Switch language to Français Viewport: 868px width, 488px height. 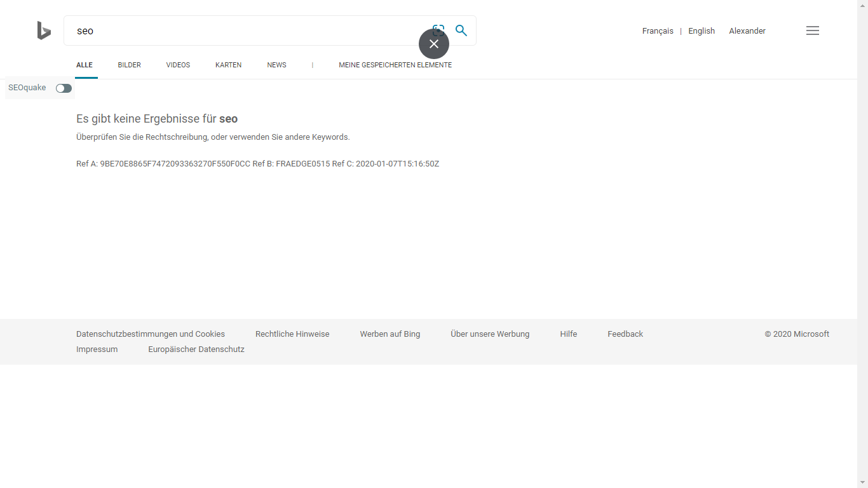point(658,31)
